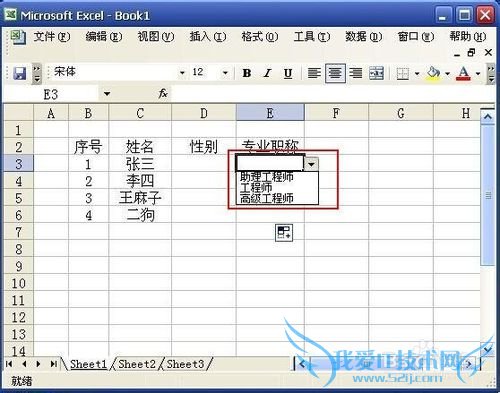Click the Excel workbook icon in menu bar
The width and height of the screenshot is (500, 393).
(17, 37)
